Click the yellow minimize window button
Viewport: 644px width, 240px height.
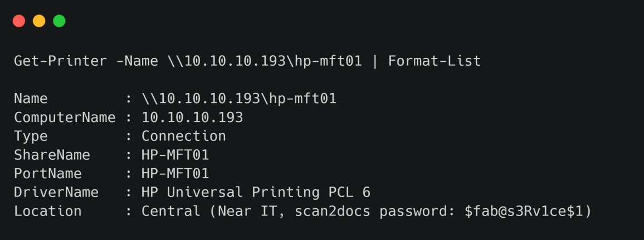(39, 21)
